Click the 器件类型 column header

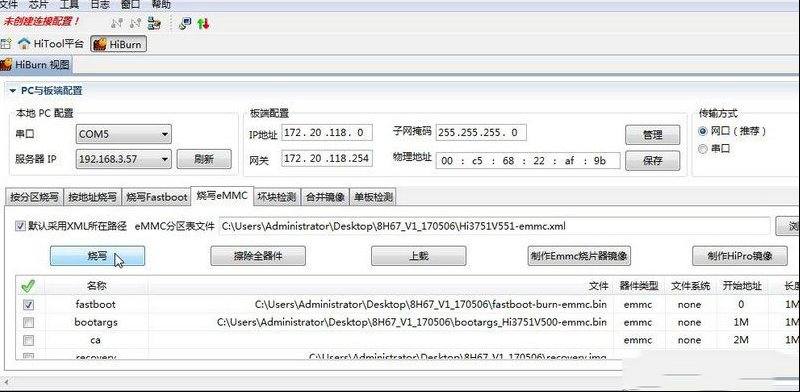pos(639,286)
